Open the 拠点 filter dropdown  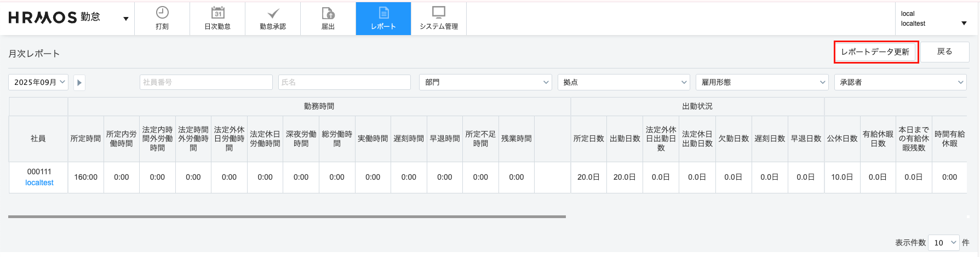(x=623, y=82)
